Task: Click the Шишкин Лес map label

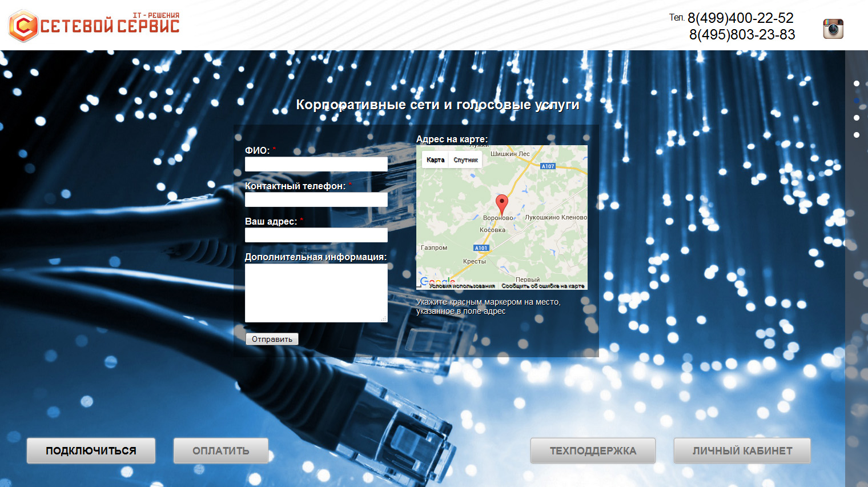Action: 510,154
